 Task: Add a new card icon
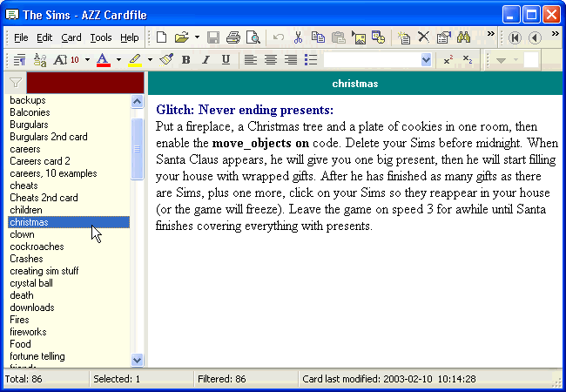(403, 37)
